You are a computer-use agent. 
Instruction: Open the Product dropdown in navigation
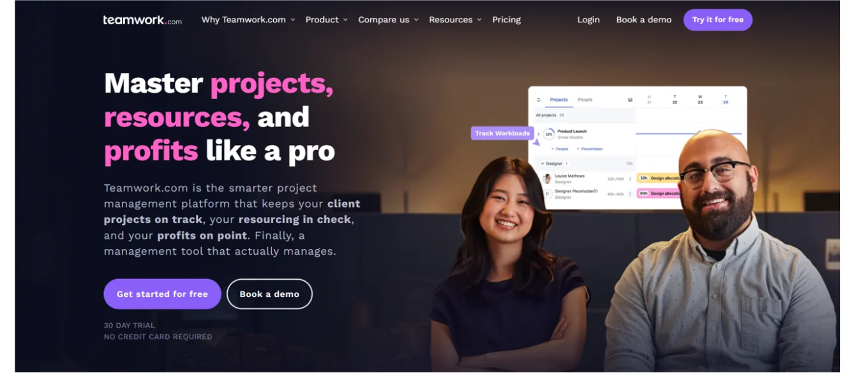tap(326, 20)
